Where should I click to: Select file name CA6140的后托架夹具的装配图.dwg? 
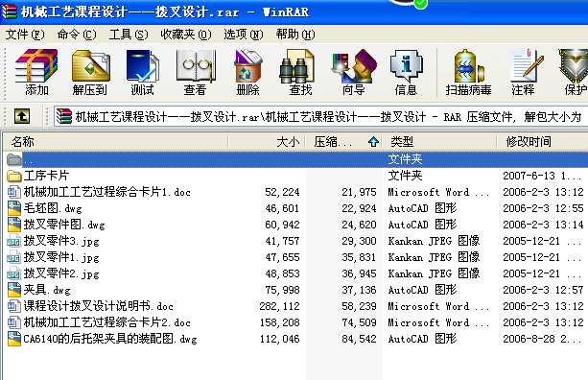(x=110, y=339)
